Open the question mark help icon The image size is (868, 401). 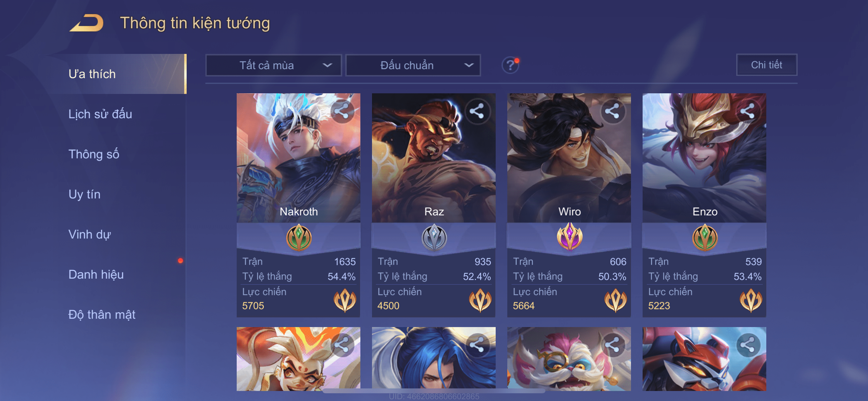(510, 65)
